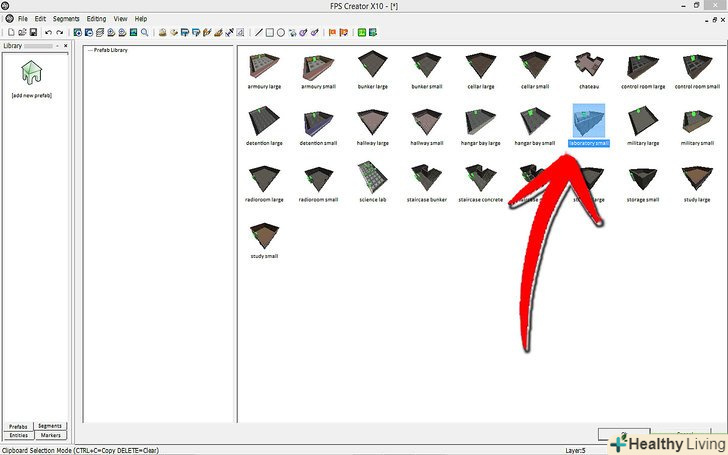Screen dimensions: 728x455
Task: Click the New file toolbar icon
Action: (x=11, y=32)
